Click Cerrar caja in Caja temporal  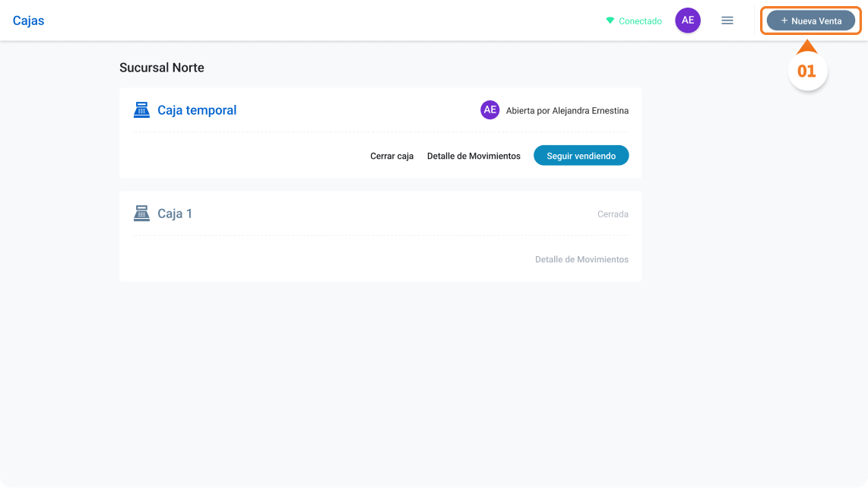392,156
